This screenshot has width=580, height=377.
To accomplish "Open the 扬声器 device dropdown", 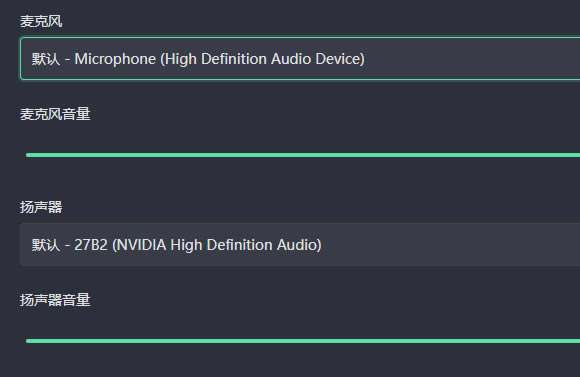I will click(x=300, y=245).
